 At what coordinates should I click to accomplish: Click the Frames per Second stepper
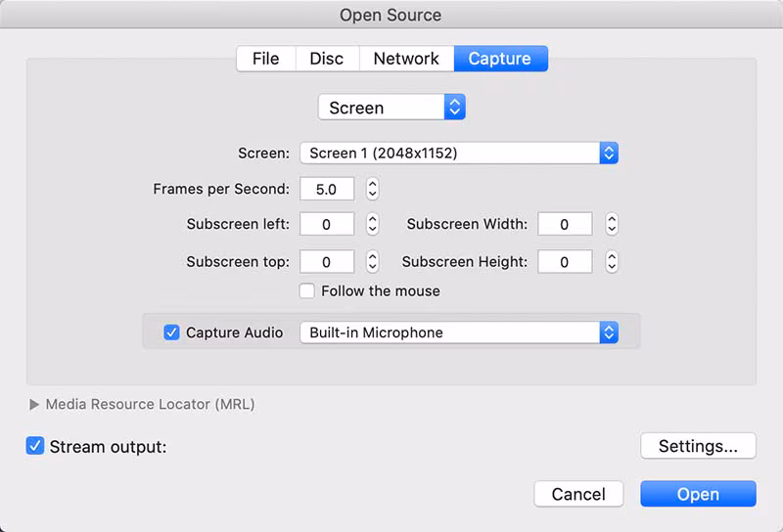click(372, 189)
